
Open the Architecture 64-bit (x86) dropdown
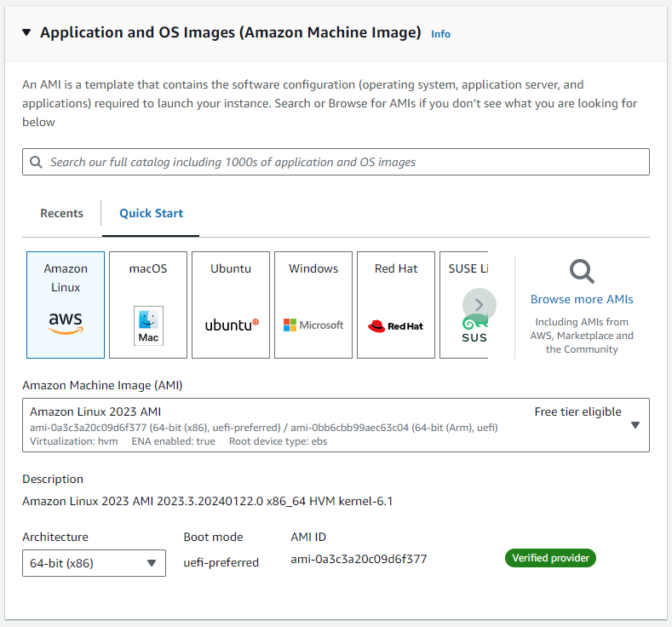pyautogui.click(x=94, y=563)
